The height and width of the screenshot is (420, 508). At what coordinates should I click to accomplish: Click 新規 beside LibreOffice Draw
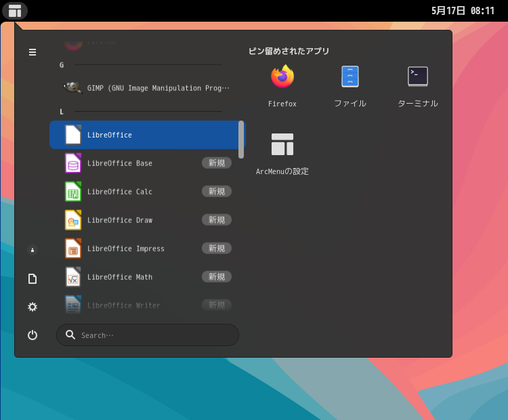(x=217, y=219)
